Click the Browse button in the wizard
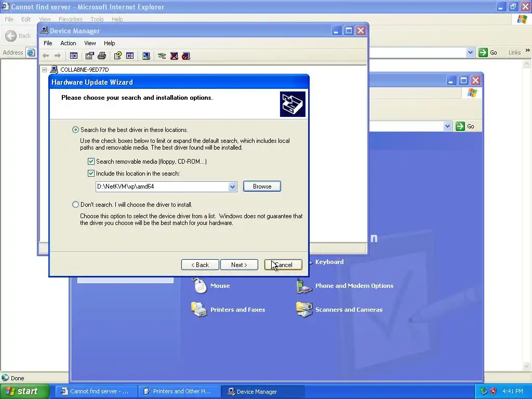This screenshot has height=399, width=532. [x=262, y=187]
